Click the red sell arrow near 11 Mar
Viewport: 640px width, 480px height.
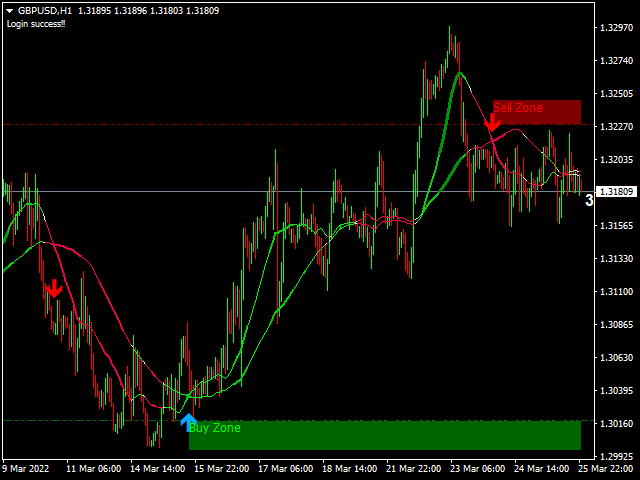pos(54,289)
